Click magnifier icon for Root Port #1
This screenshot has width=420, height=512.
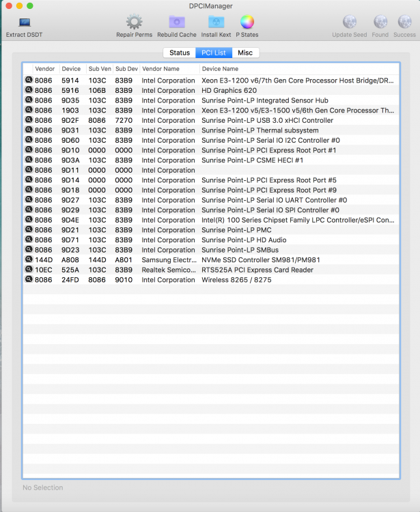tap(29, 150)
